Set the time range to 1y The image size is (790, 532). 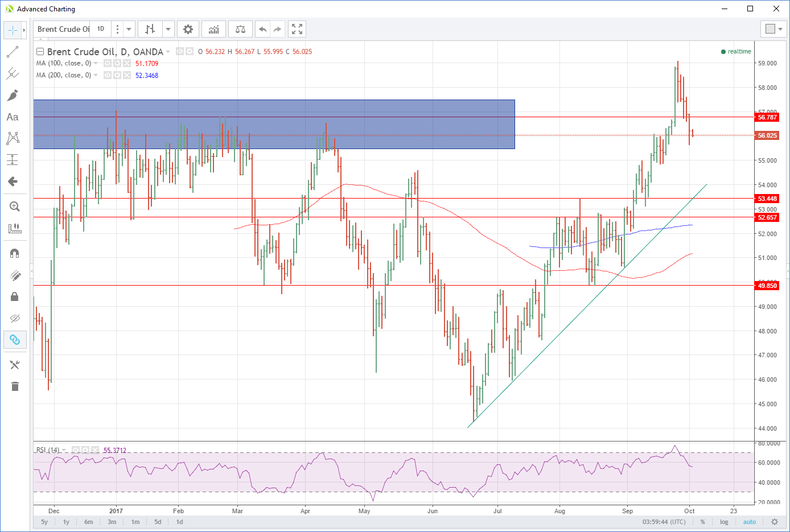click(x=66, y=522)
